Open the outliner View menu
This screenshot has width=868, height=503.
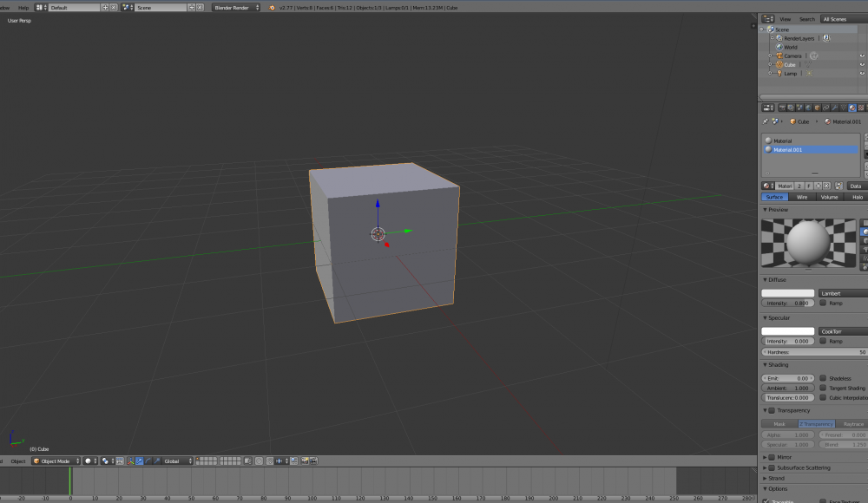point(785,19)
